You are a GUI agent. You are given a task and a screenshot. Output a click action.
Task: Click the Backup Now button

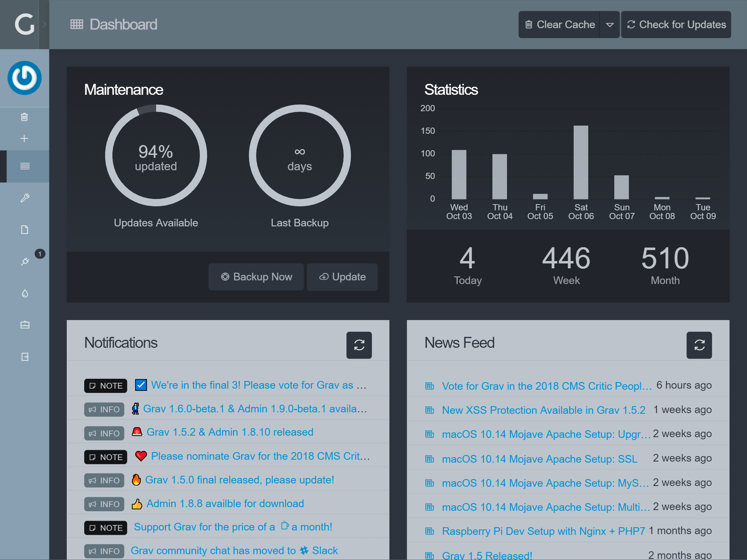click(x=256, y=277)
